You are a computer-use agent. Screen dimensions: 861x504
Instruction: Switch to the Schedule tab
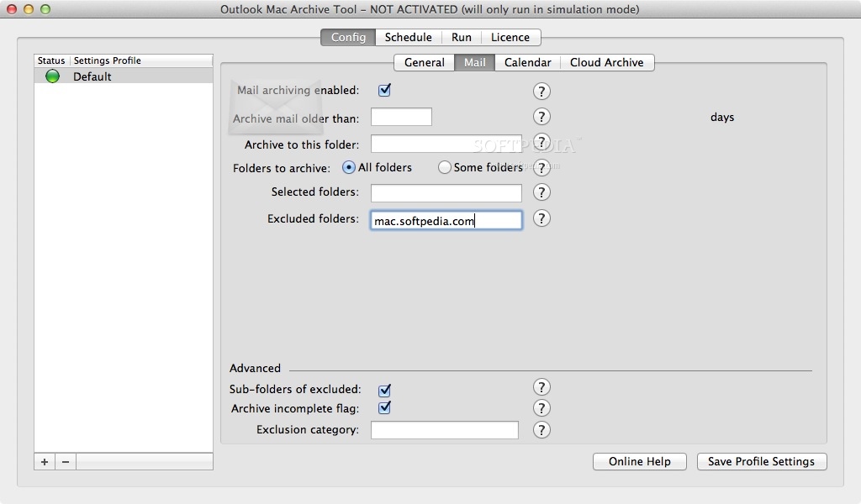[x=408, y=37]
